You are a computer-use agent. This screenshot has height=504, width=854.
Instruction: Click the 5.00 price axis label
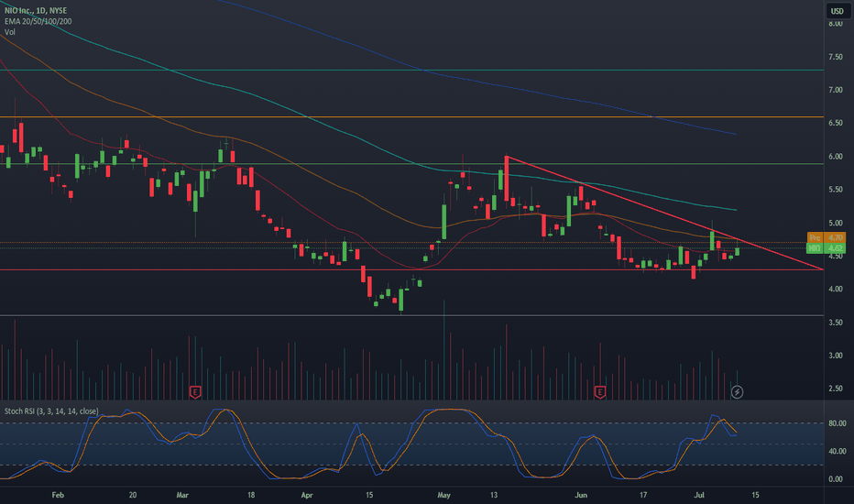click(836, 223)
